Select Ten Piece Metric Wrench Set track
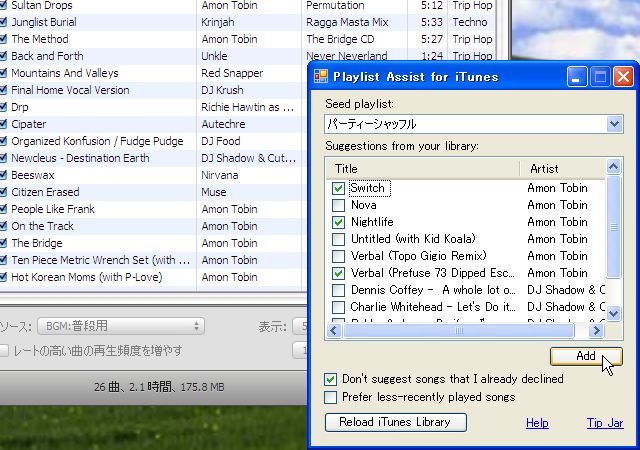This screenshot has height=450, width=640. click(100, 260)
